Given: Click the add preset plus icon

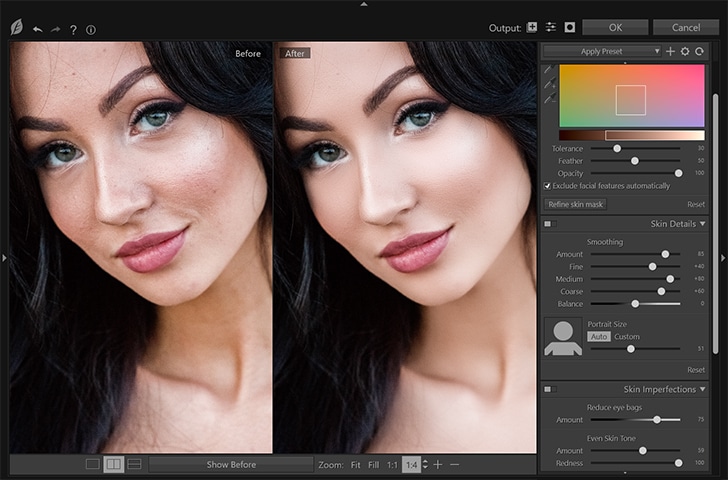Looking at the screenshot, I should tap(670, 51).
